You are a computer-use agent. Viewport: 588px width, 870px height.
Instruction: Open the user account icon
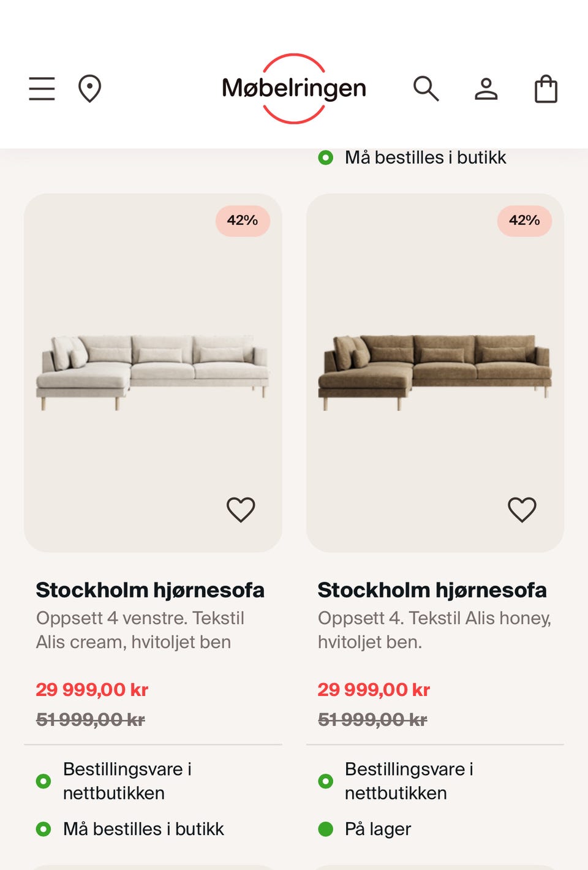pyautogui.click(x=486, y=89)
